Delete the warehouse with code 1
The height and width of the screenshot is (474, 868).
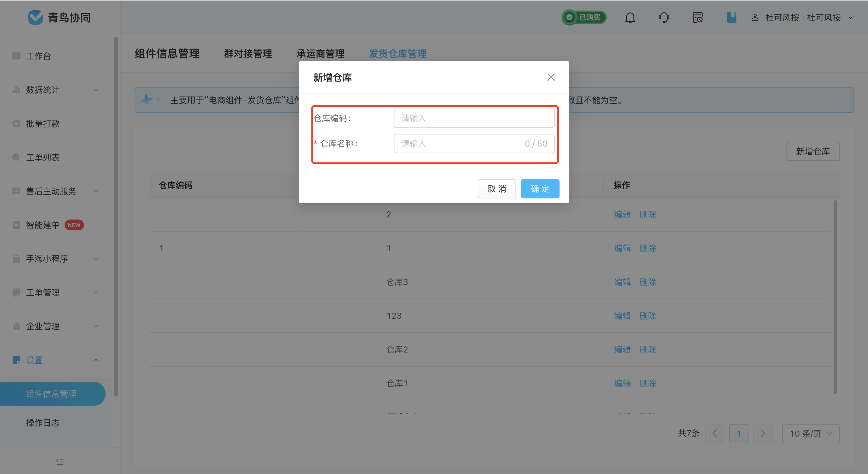click(x=648, y=248)
